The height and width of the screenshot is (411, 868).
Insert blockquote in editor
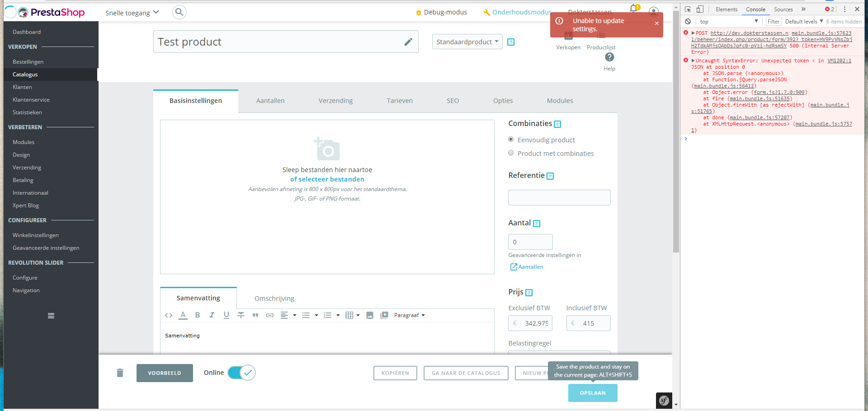point(255,315)
